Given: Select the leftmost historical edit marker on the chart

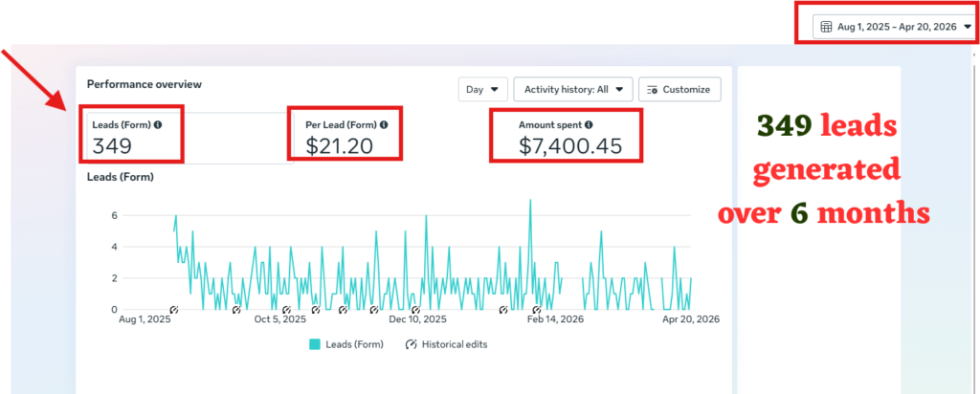Looking at the screenshot, I should pyautogui.click(x=174, y=310).
